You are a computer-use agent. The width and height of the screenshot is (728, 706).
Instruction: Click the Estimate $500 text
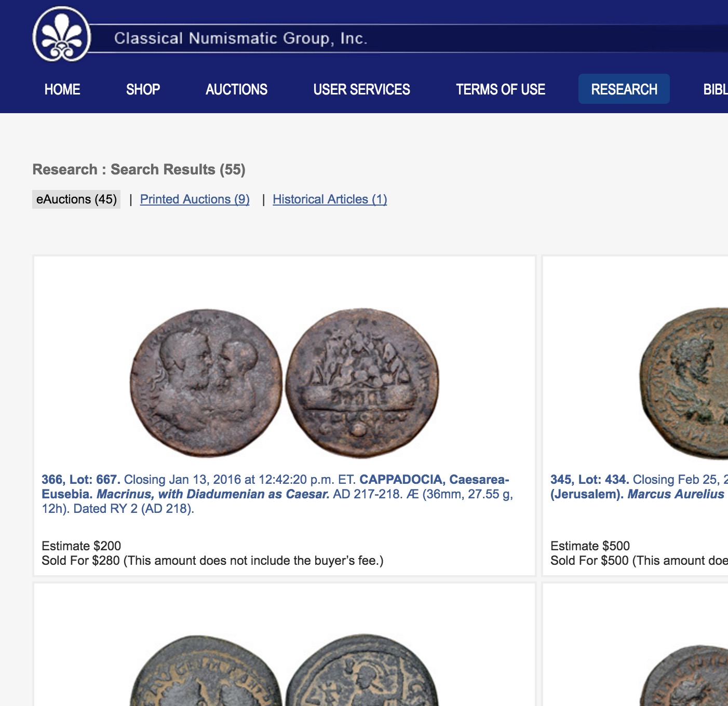(x=590, y=546)
